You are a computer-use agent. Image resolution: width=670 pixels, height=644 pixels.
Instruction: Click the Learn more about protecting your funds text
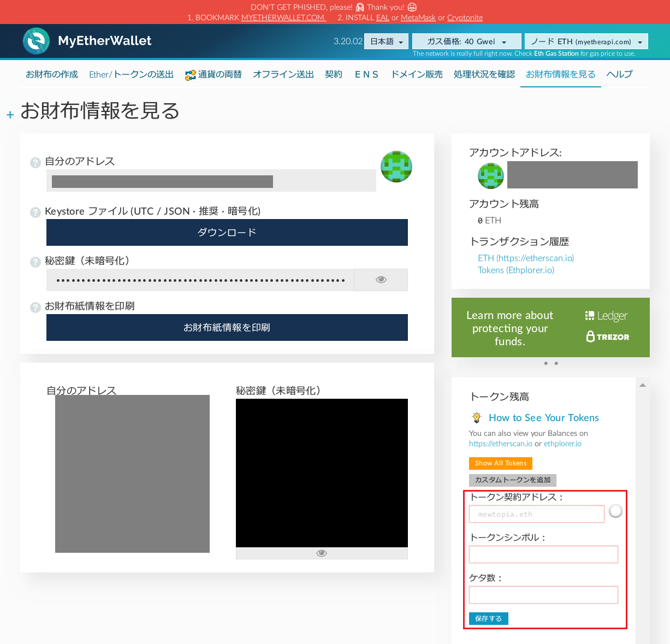click(510, 328)
